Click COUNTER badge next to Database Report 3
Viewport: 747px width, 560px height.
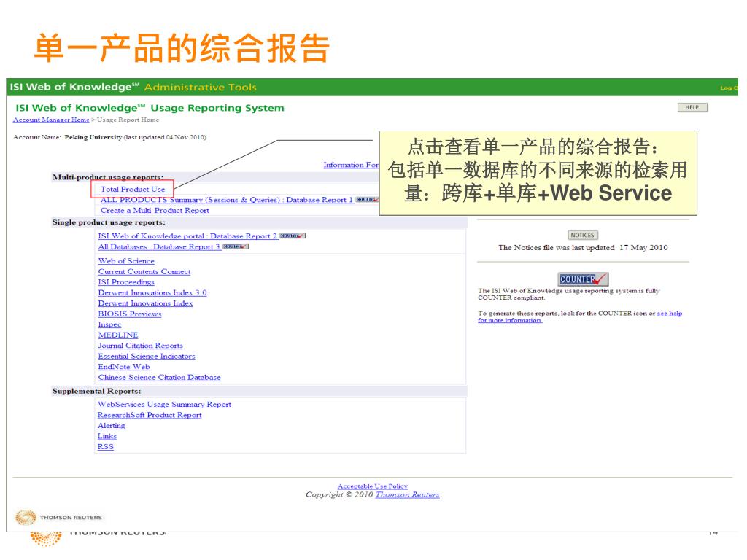(236, 246)
